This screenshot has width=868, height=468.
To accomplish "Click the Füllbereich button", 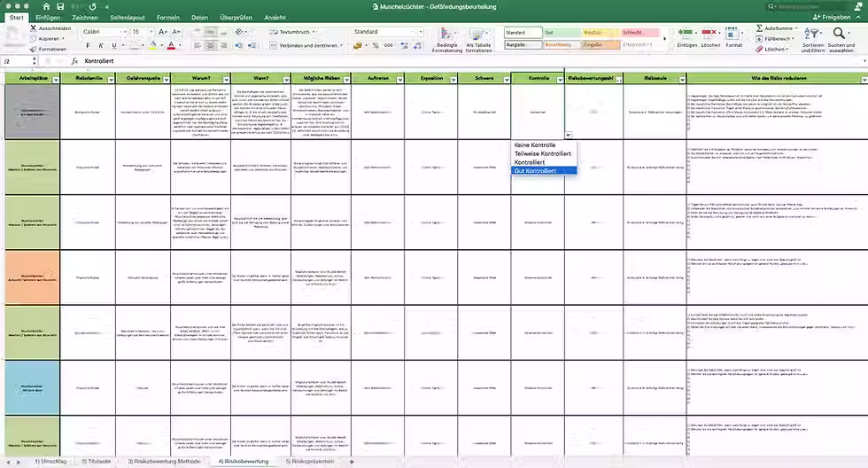I will click(x=774, y=39).
